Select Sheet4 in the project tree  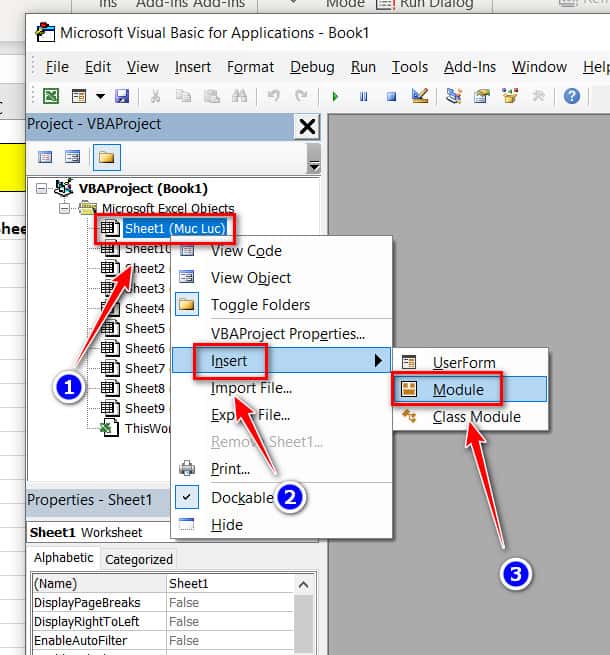[x=145, y=308]
